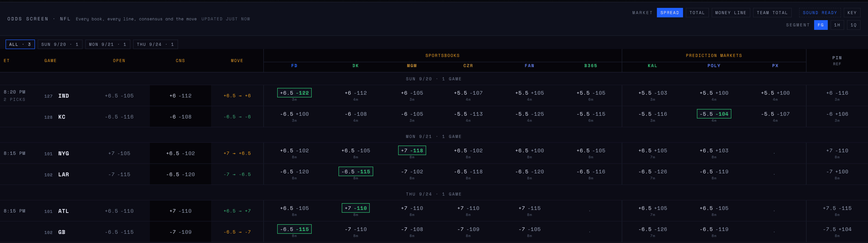
Task: Click the DK sportsbook column header
Action: coord(355,66)
